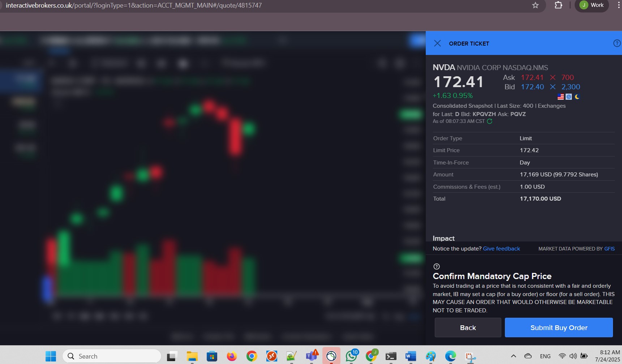The height and width of the screenshot is (364, 622).
Task: Open the Work profile button
Action: [592, 5]
